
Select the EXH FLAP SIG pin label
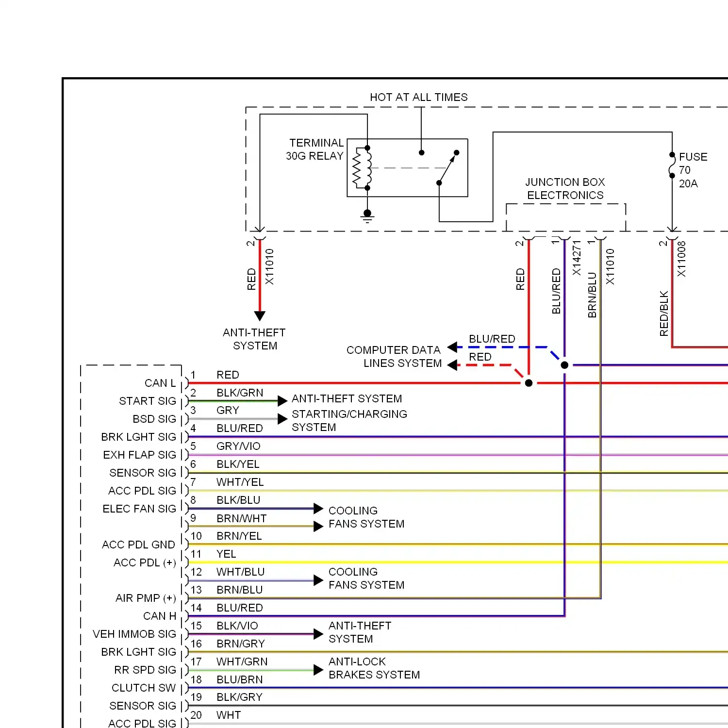[140, 455]
